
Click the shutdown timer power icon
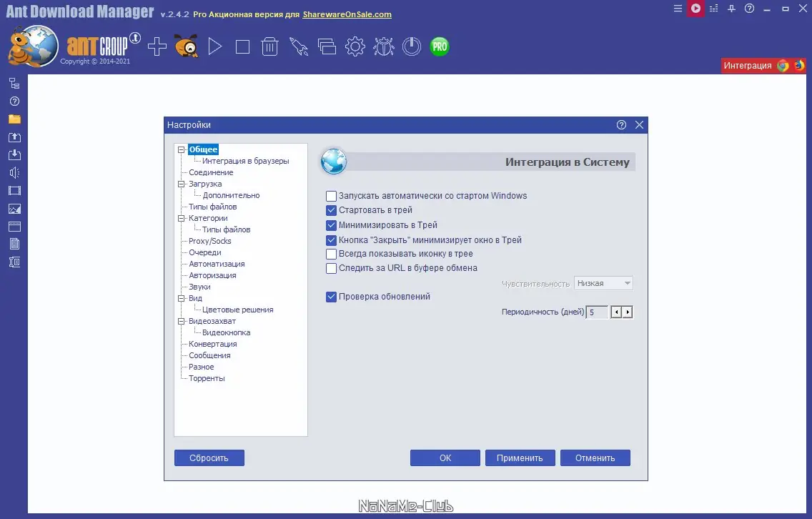(412, 46)
